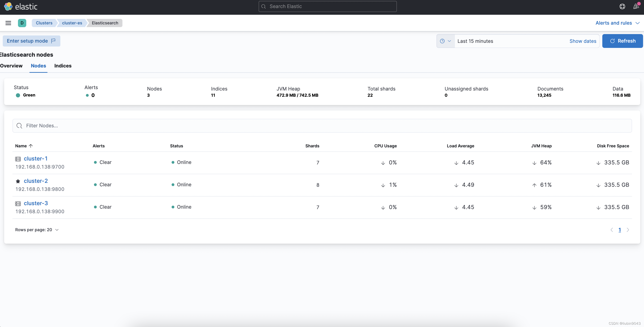Select the Nodes tab

[38, 66]
